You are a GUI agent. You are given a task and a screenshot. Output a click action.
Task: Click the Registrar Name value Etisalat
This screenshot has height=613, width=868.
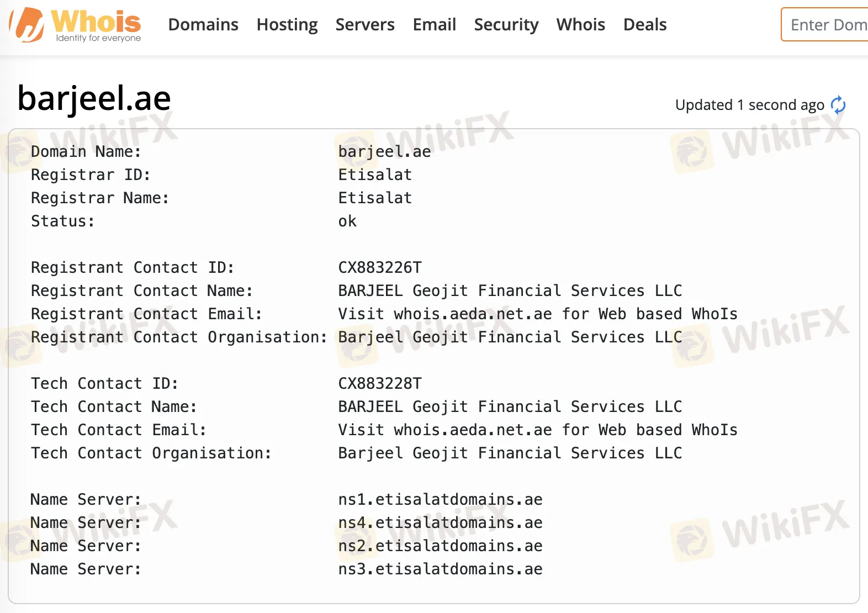pos(375,198)
